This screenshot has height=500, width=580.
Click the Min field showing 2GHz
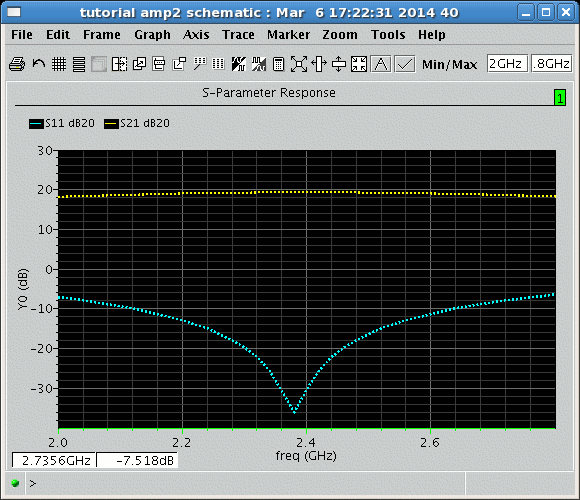tap(507, 64)
